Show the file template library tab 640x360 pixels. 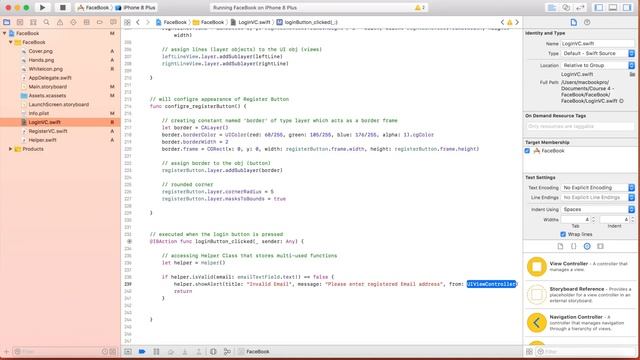560,246
